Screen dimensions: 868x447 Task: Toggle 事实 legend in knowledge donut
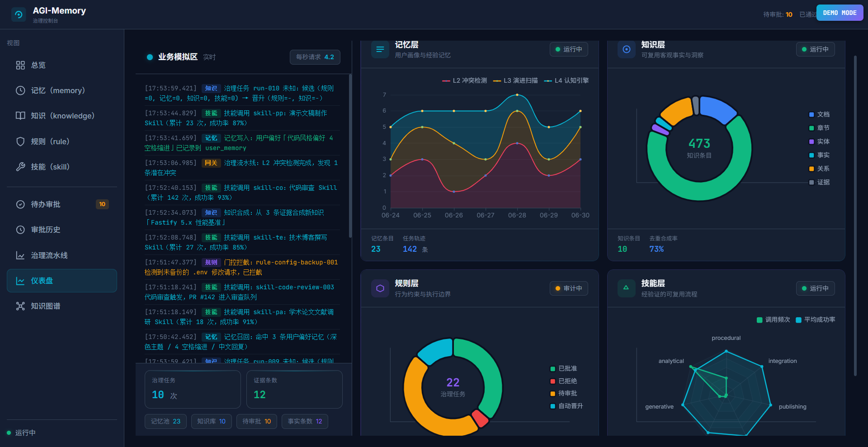tap(819, 155)
